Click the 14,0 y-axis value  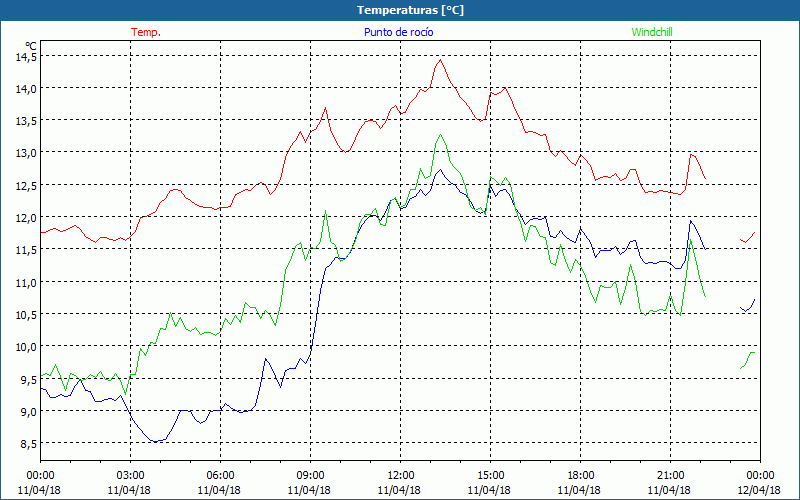pos(26,89)
